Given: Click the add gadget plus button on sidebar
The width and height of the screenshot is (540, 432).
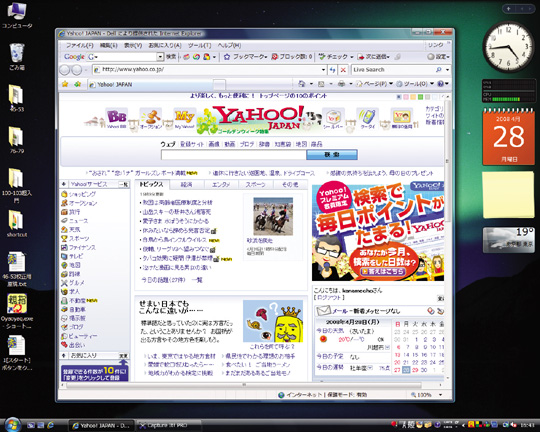Looking at the screenshot, I should 509,9.
